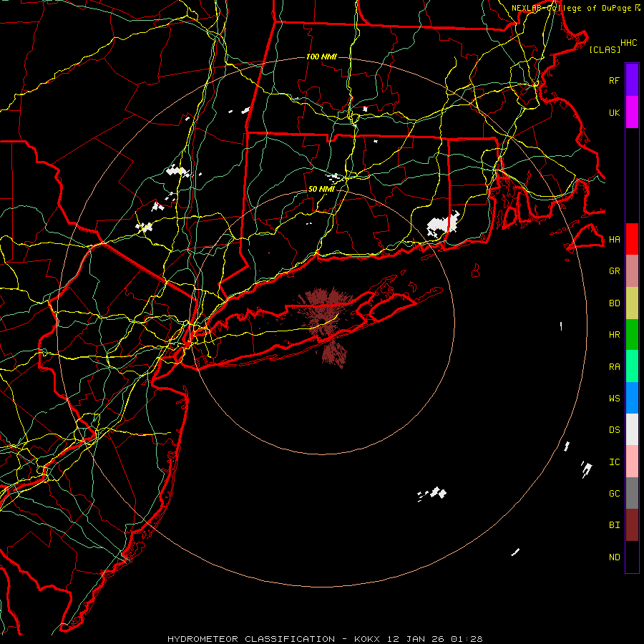This screenshot has height=644, width=644.
Task: Click the BD legend label
Action: [614, 303]
